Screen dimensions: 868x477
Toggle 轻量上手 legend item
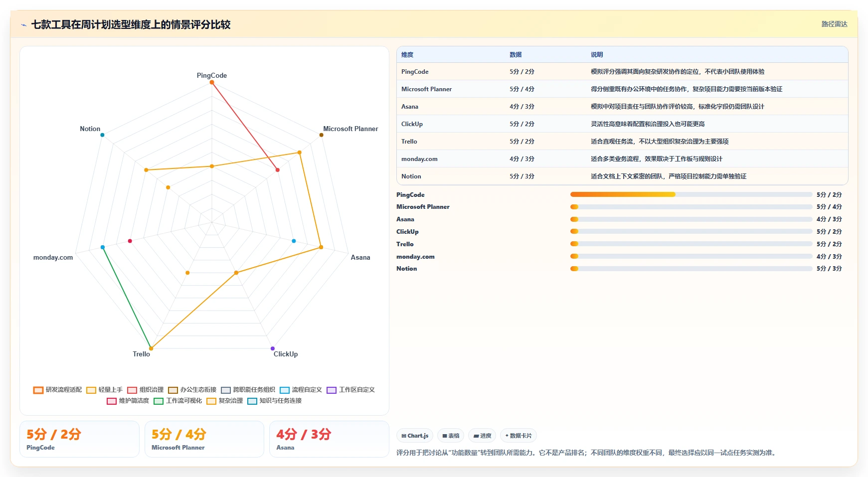click(104, 390)
